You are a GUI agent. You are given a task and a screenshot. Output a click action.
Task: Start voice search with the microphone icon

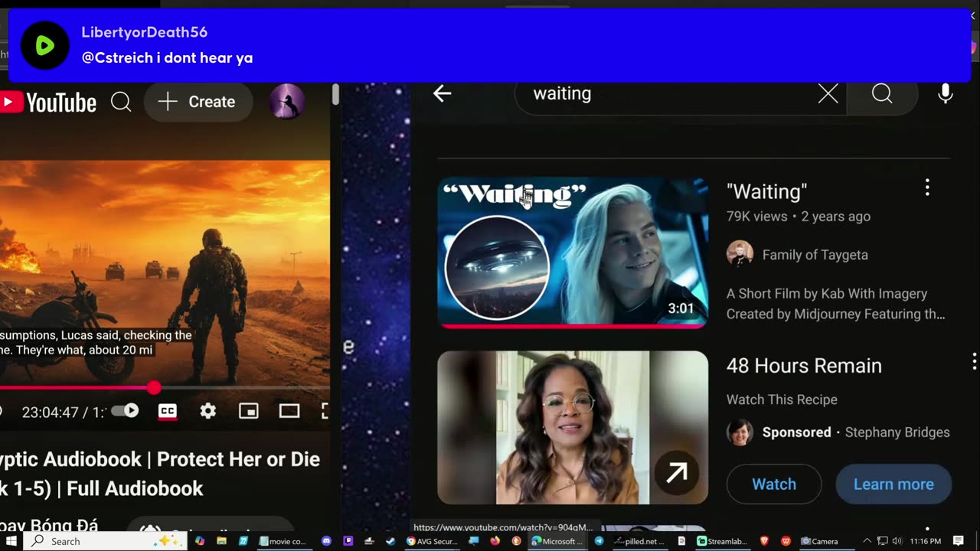[946, 93]
